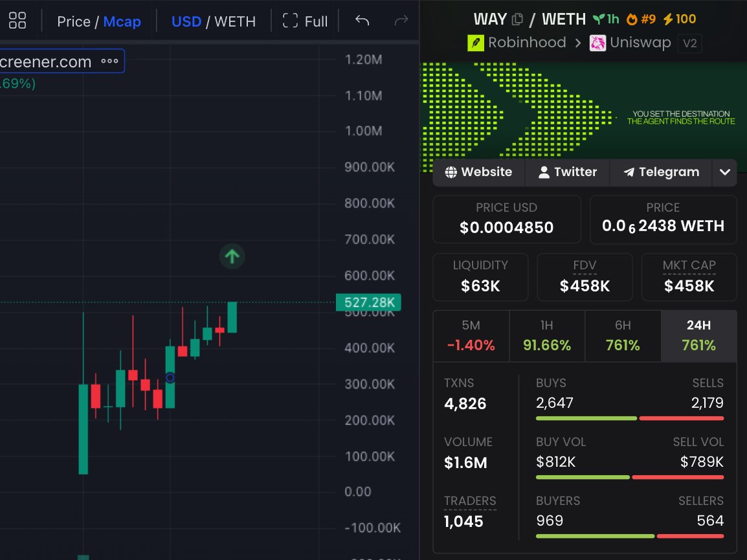Viewport: 747px width, 560px height.
Task: Click the 1h pair age sprout icon
Action: coord(605,19)
